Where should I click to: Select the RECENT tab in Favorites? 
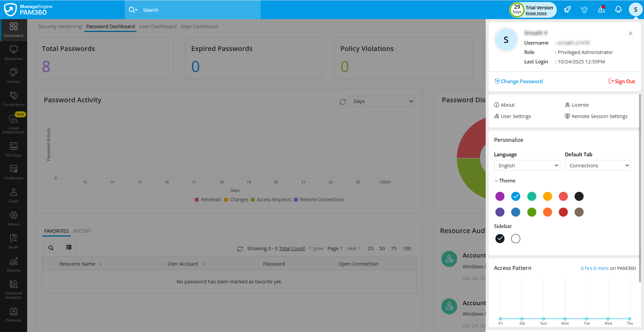(x=82, y=231)
